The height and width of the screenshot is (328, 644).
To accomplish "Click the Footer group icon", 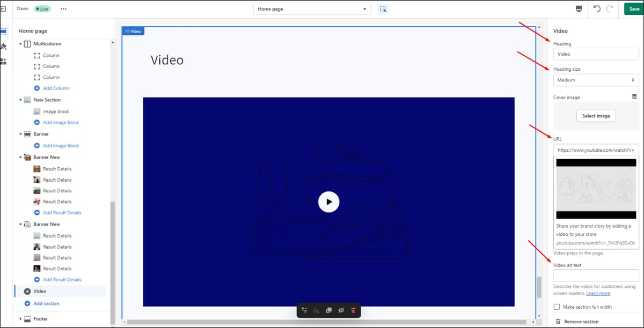I will [x=28, y=319].
